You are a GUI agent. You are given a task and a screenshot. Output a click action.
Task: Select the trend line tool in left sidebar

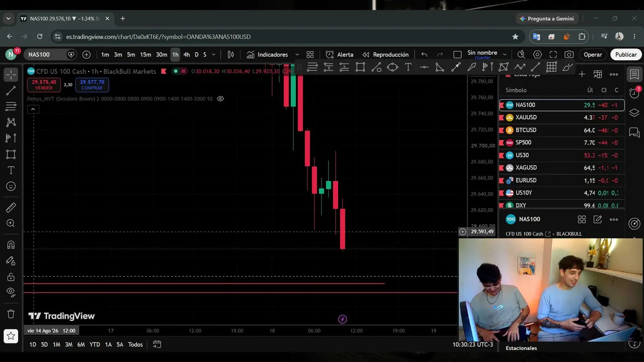[11, 90]
